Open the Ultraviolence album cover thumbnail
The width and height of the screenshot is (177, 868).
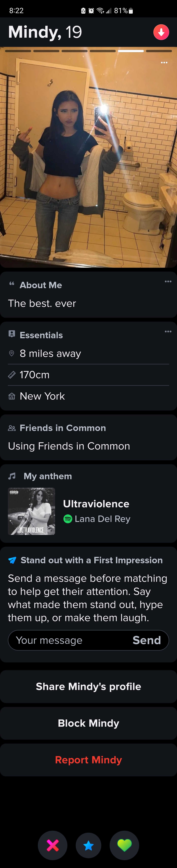31,511
